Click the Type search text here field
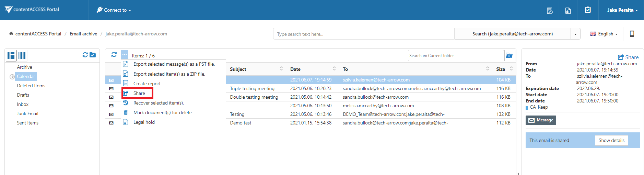This screenshot has height=175, width=644. [363, 34]
